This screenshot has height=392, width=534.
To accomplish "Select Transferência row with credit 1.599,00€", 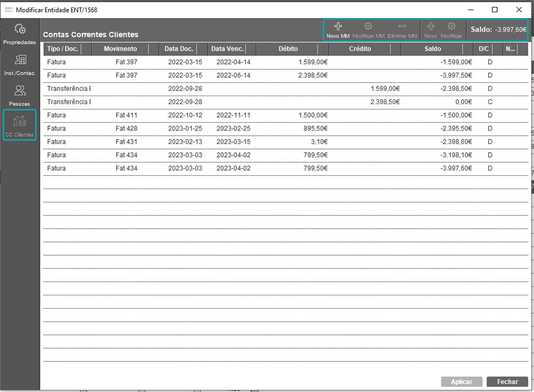I will click(x=285, y=89).
